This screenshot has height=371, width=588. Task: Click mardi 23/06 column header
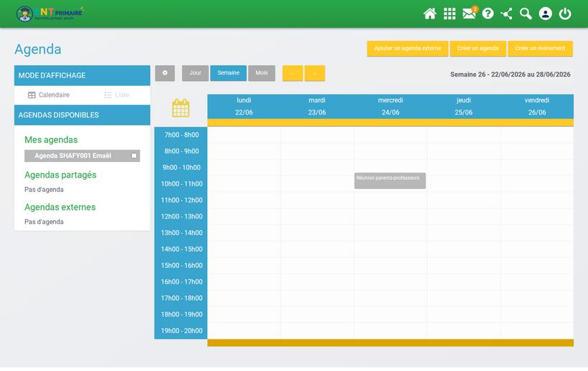[317, 106]
